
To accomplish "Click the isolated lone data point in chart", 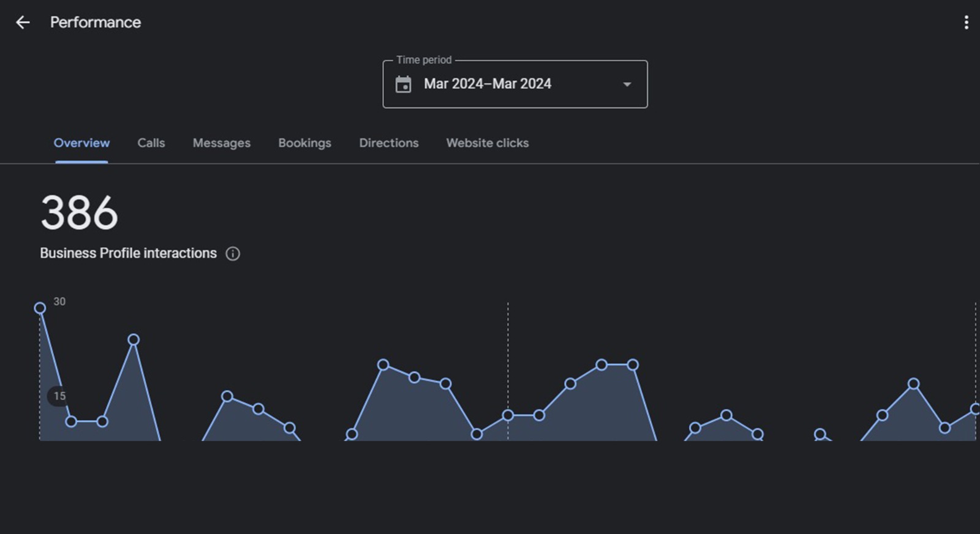I will click(x=820, y=434).
